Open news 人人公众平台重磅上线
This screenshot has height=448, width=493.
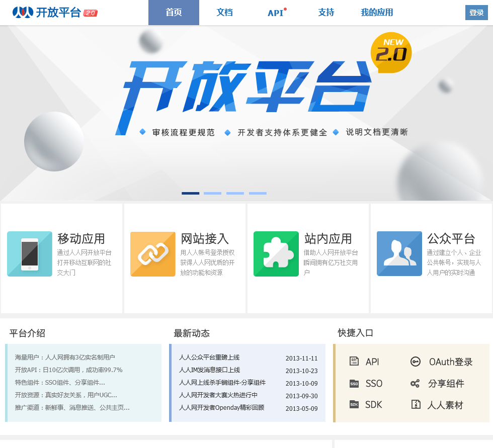pyautogui.click(x=209, y=357)
